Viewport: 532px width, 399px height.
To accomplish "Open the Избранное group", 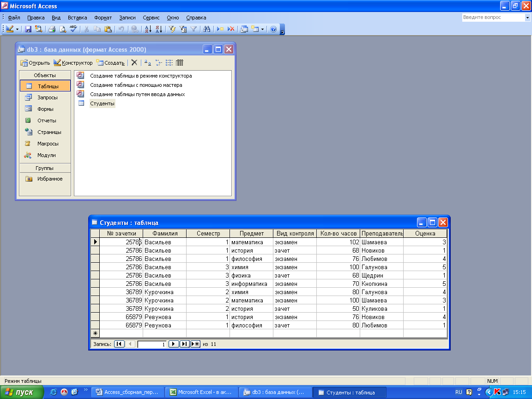I will coord(45,179).
